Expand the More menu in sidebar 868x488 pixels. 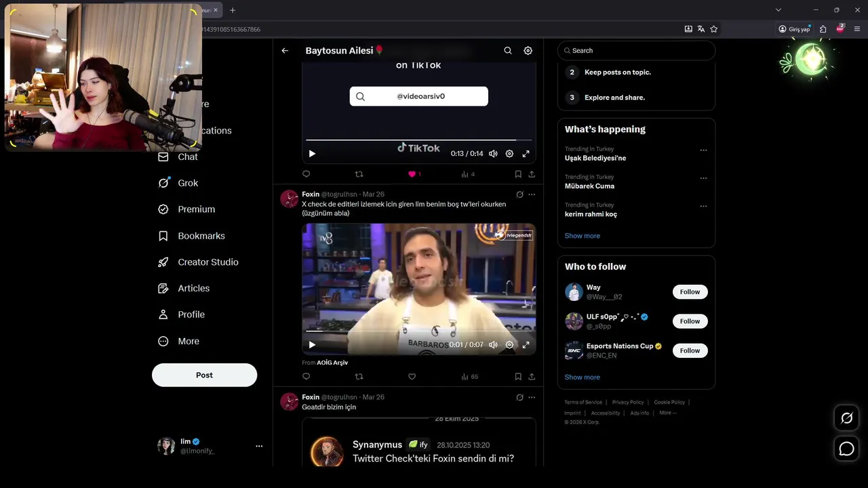coord(178,342)
